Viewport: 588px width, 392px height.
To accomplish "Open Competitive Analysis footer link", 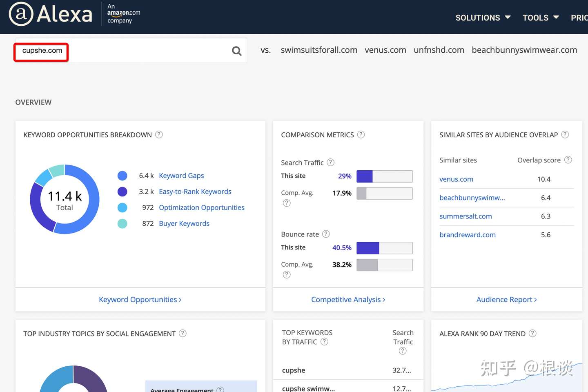I will (348, 299).
